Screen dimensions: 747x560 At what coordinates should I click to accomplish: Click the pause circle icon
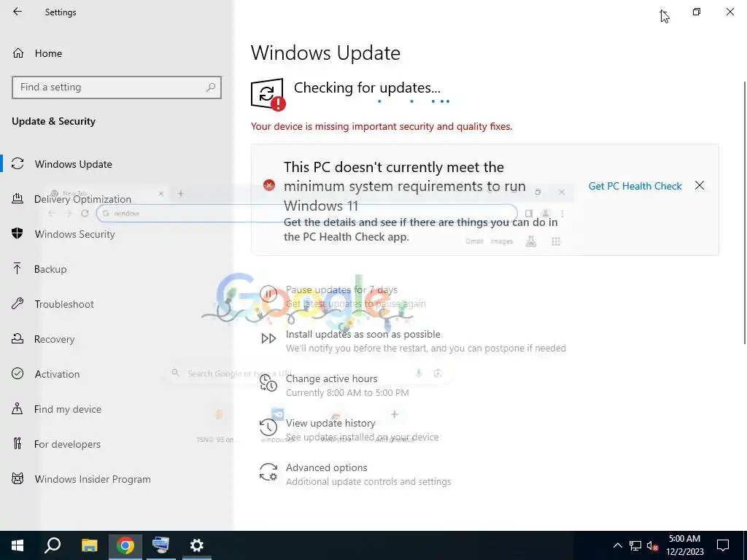point(268,295)
